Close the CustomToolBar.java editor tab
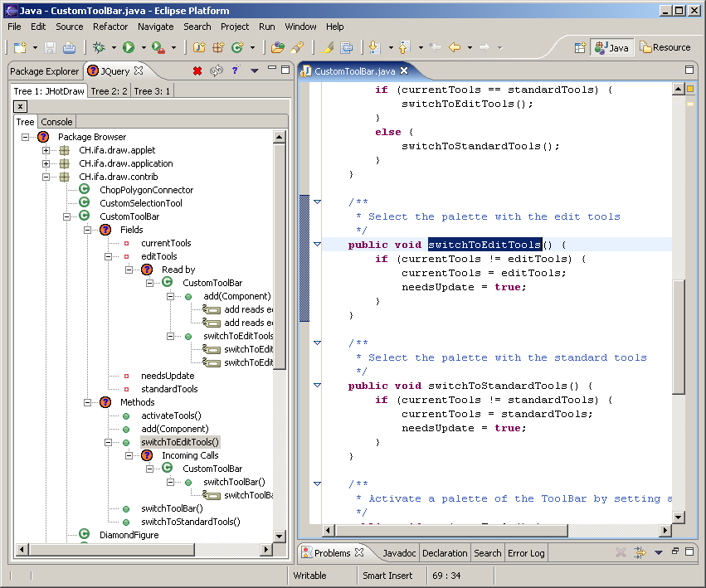Screen dimensions: 706x588 (x=404, y=70)
